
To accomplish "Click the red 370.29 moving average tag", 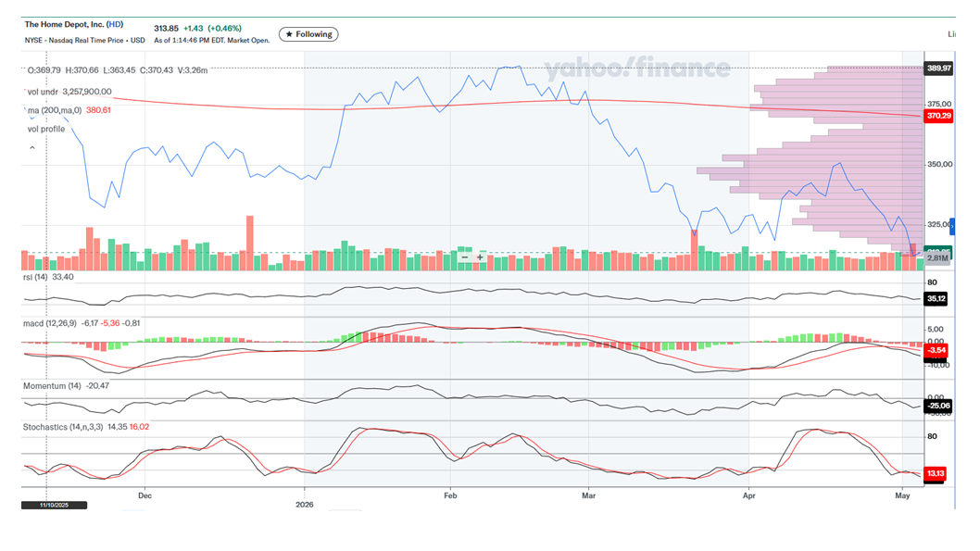I will [938, 116].
